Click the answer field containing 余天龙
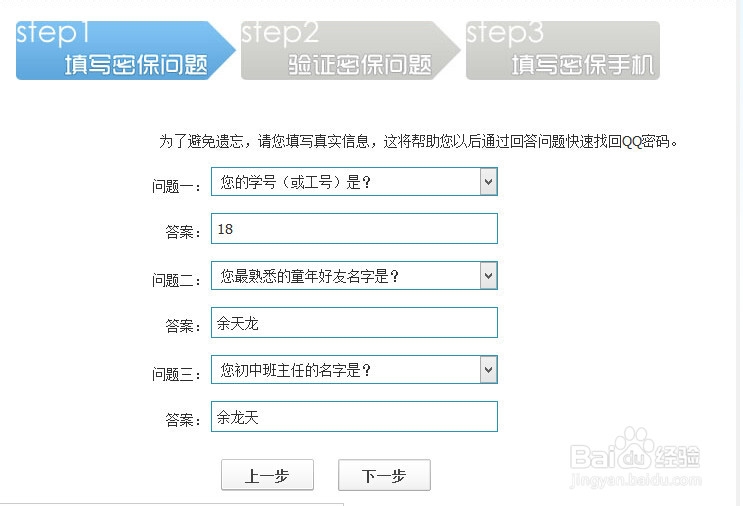 pyautogui.click(x=354, y=323)
